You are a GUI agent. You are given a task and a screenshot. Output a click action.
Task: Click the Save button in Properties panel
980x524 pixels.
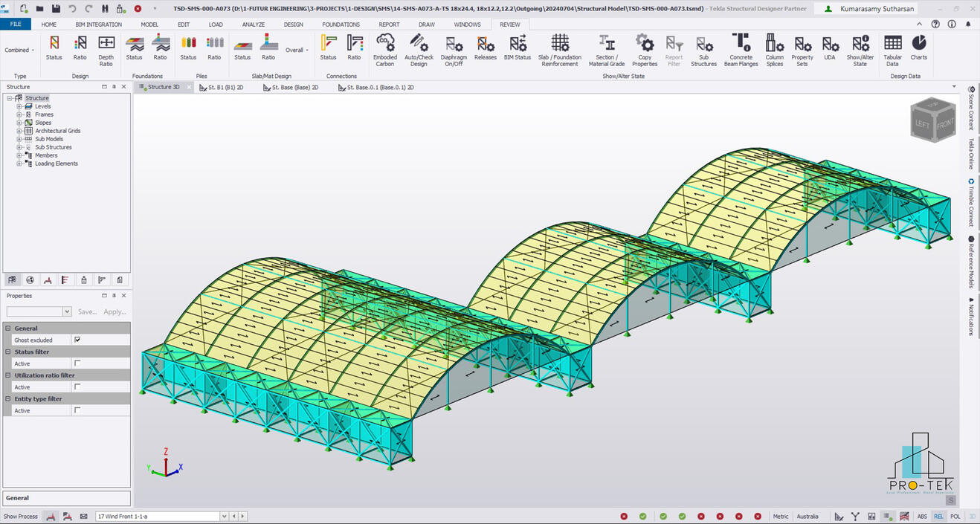coord(87,311)
